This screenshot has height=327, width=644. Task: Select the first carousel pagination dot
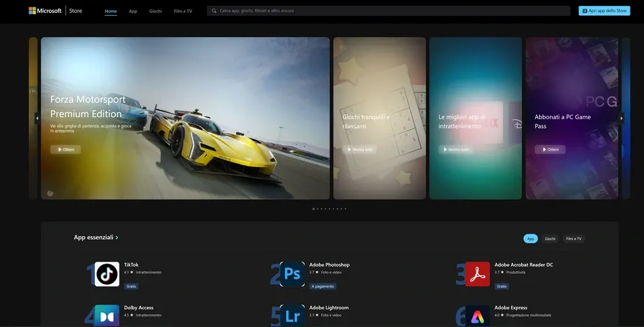coord(313,208)
